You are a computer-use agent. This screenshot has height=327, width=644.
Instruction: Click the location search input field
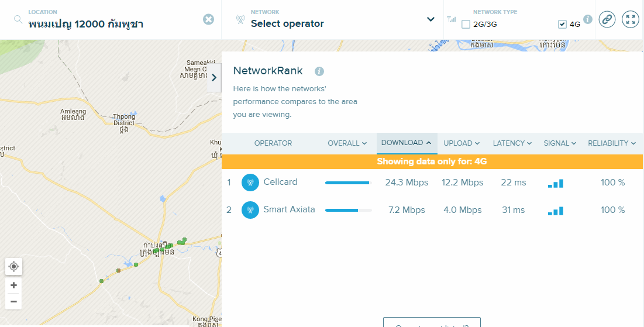point(111,24)
